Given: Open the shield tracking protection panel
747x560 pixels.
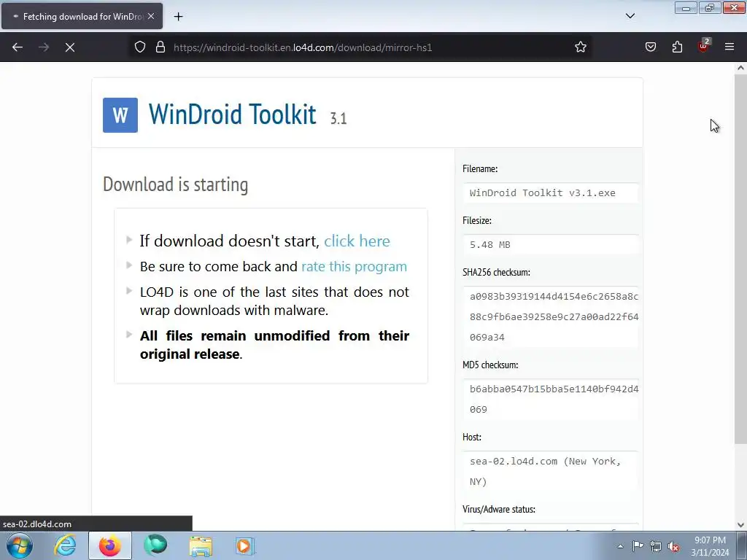Looking at the screenshot, I should (x=139, y=47).
